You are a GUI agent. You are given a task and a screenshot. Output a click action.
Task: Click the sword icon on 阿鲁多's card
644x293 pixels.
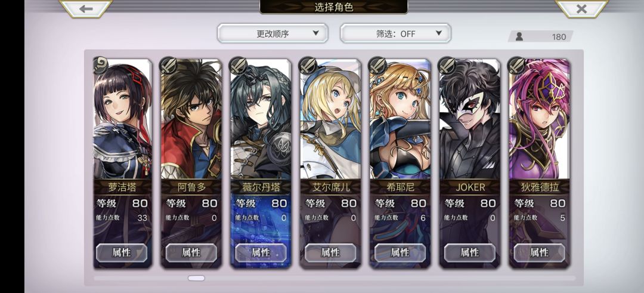169,65
